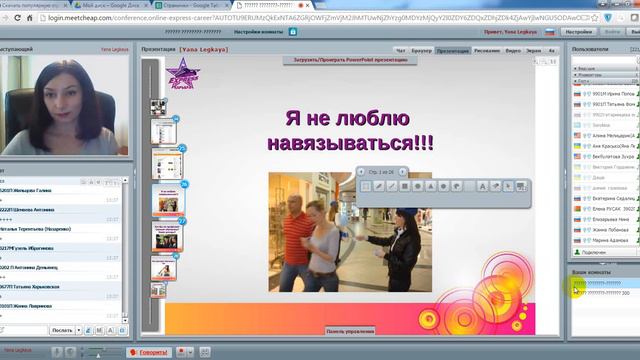Open dropdown arrow beside record button
The image size is (640, 360).
[x=190, y=352]
